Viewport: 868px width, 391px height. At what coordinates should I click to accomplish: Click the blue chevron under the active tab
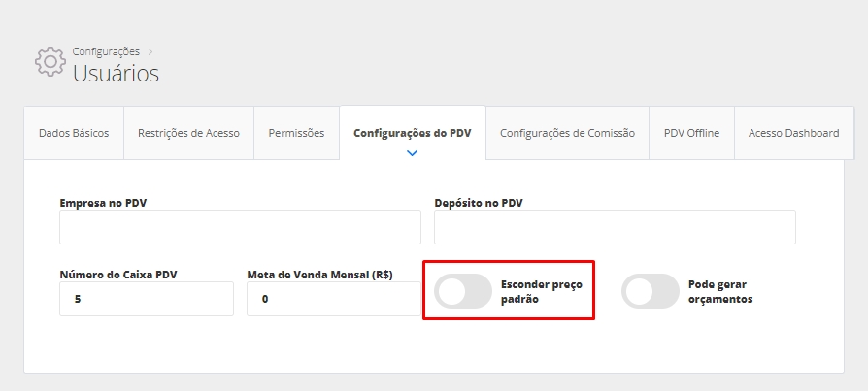pyautogui.click(x=413, y=153)
